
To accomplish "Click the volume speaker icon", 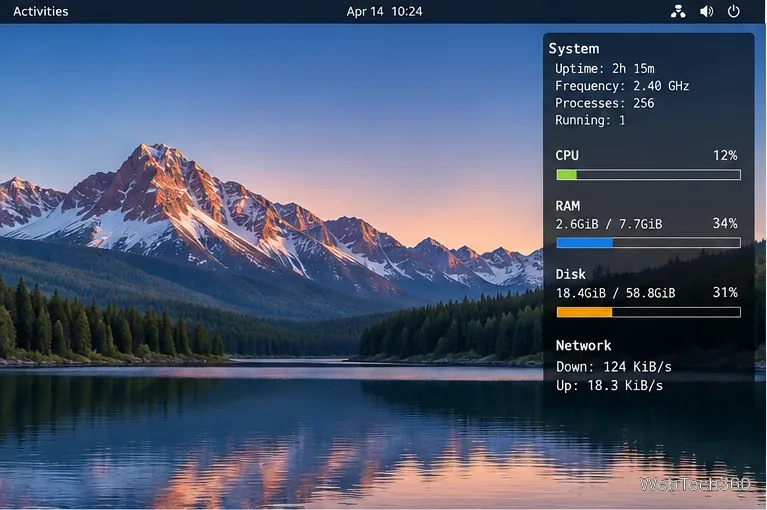I will pyautogui.click(x=706, y=11).
